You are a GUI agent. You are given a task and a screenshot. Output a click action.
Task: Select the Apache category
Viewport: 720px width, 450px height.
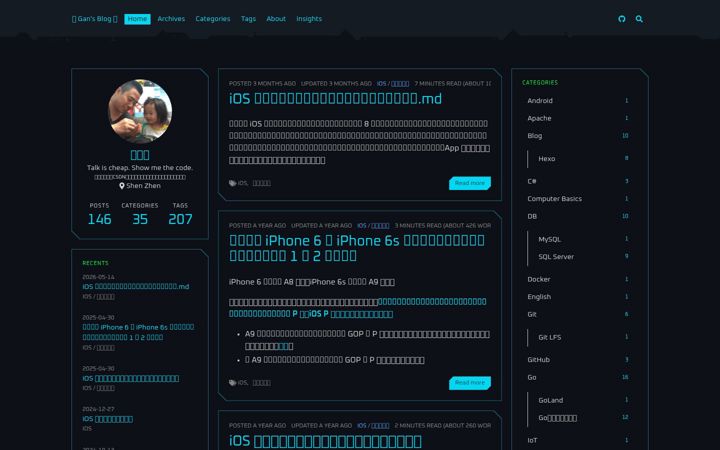[579, 118]
